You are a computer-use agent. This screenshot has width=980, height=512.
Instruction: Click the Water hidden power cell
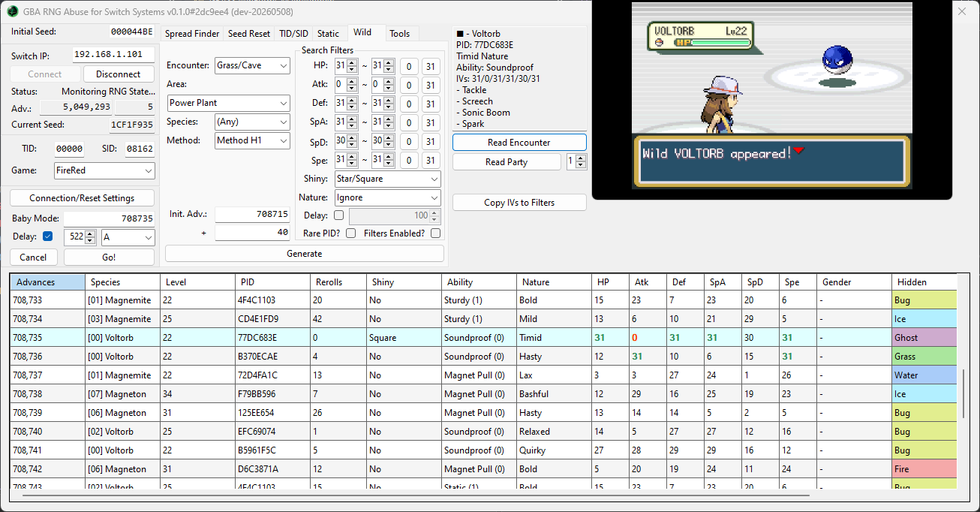point(924,375)
